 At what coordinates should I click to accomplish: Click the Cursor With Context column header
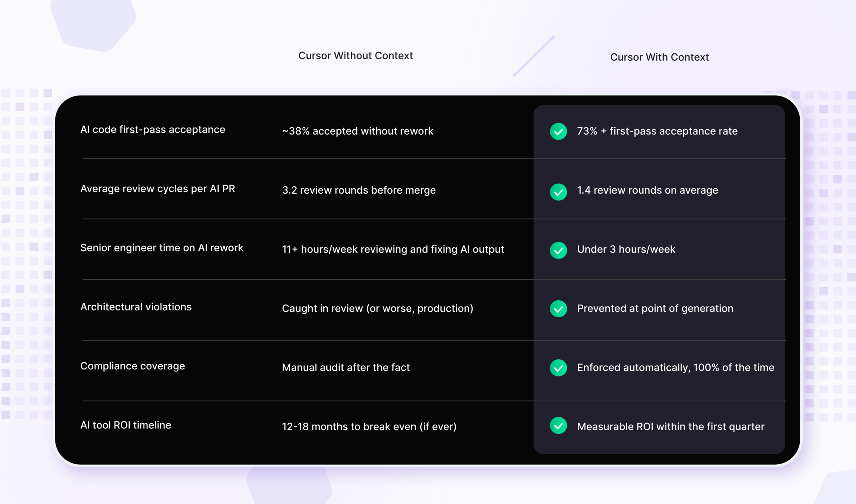coord(659,57)
